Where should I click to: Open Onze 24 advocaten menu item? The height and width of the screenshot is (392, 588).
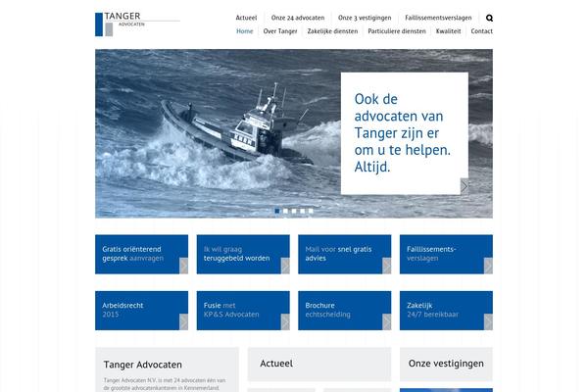coord(298,18)
